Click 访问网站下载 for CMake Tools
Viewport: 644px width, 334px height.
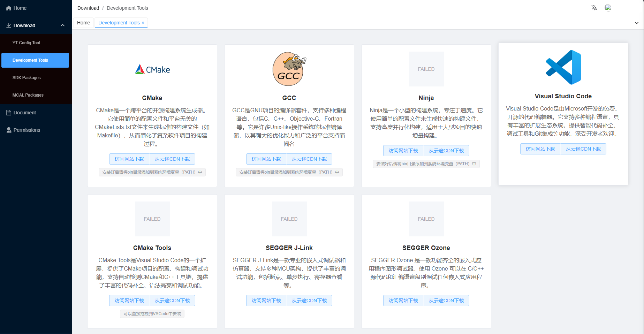click(x=129, y=301)
